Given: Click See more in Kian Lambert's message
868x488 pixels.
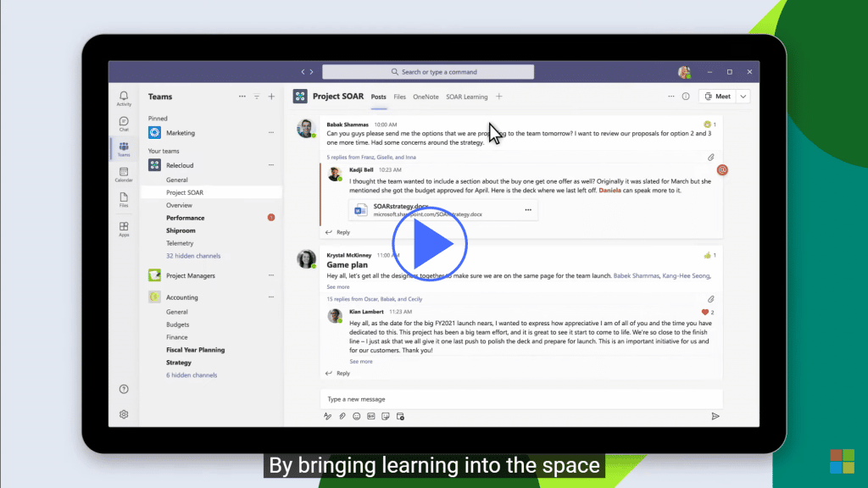Looking at the screenshot, I should (361, 362).
